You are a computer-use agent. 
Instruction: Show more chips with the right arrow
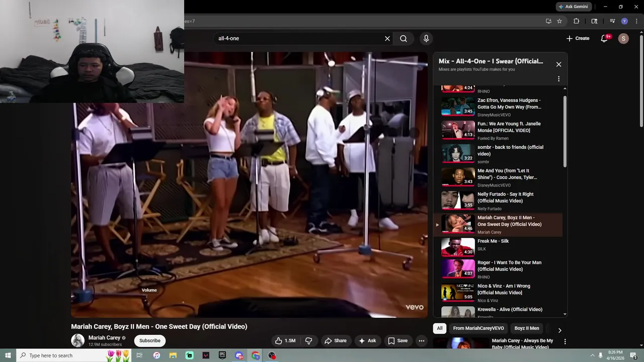[559, 330]
